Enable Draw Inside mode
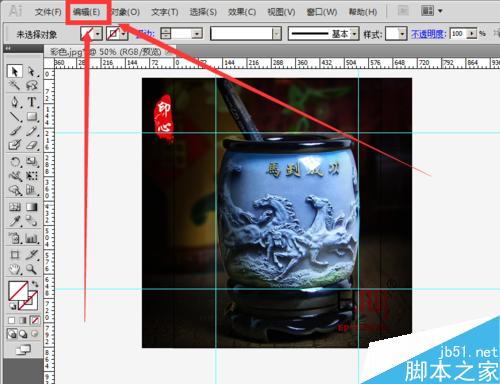Image resolution: width=500 pixels, height=384 pixels. click(x=35, y=334)
